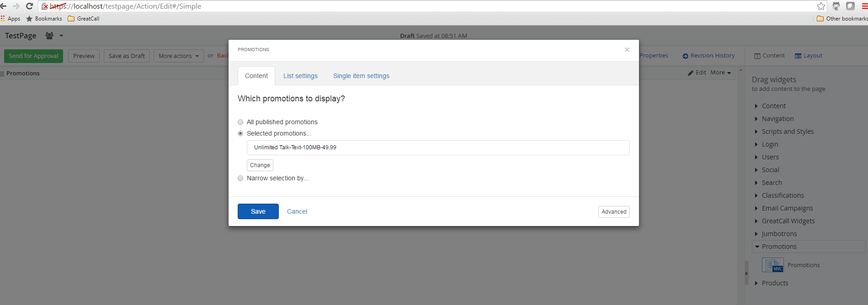This screenshot has height=305, width=868.
Task: Click the Promotions widget drag handle
Action: 2,74
